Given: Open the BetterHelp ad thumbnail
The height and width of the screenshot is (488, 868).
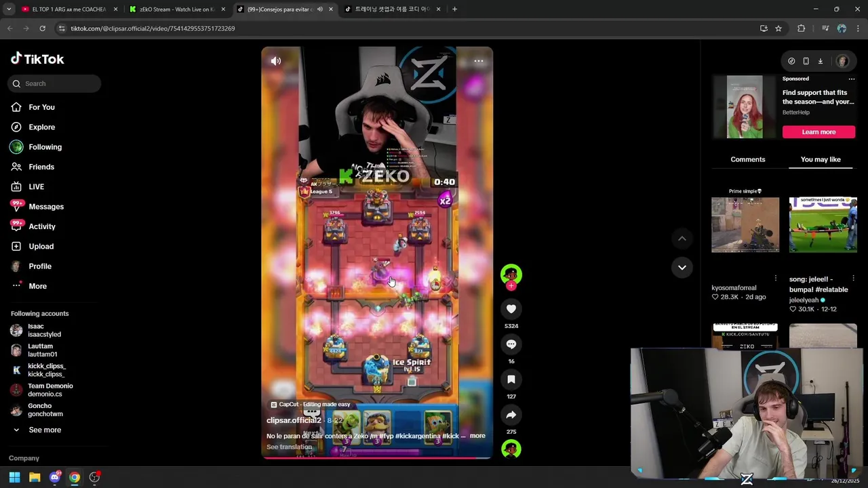Looking at the screenshot, I should click(x=745, y=107).
